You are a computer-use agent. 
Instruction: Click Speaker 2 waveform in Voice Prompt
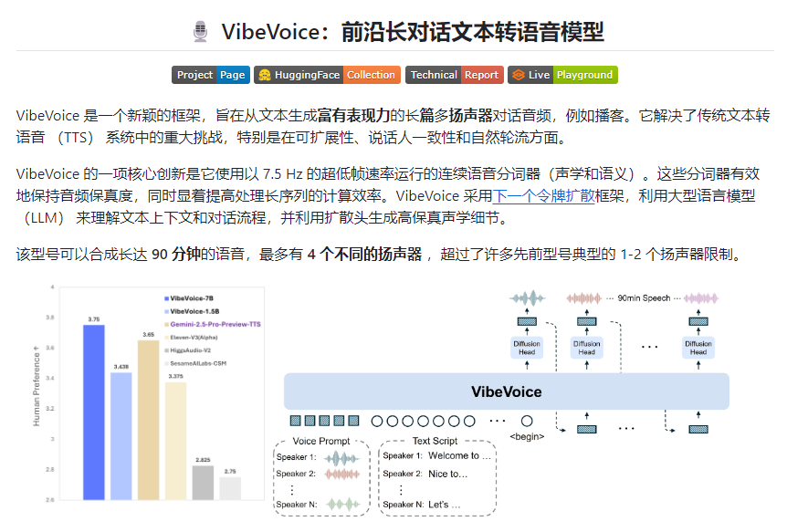342,474
